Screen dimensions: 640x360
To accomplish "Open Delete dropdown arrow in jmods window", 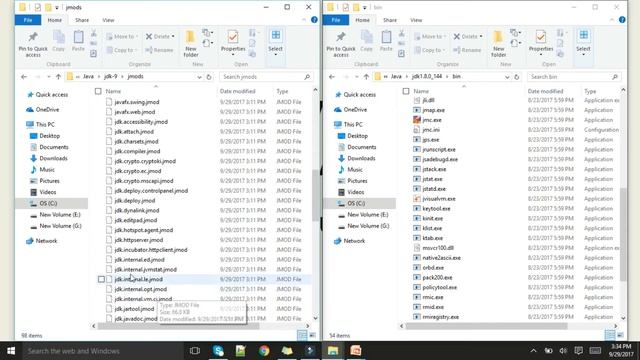I will [173, 36].
